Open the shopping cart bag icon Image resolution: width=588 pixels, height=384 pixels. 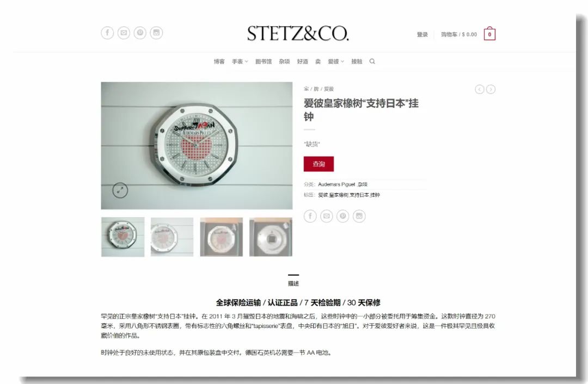click(489, 34)
